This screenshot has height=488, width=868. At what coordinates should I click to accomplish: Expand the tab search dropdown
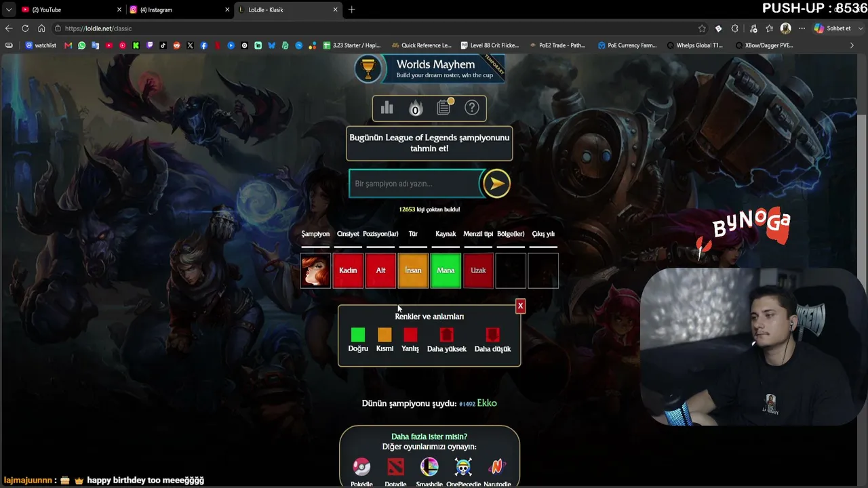pos(8,9)
